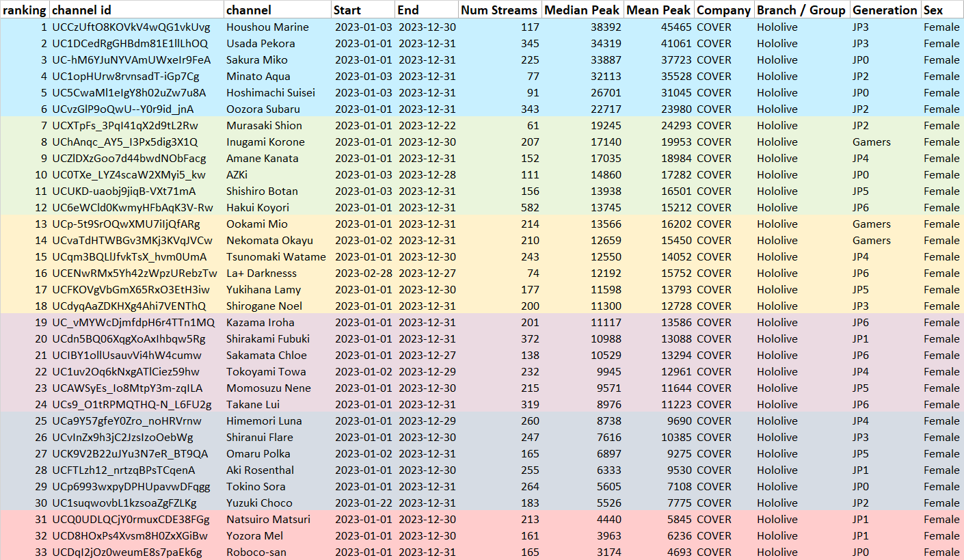Select the 'Roboco-san' cell
Screen dimensions: 964x560
click(278, 552)
